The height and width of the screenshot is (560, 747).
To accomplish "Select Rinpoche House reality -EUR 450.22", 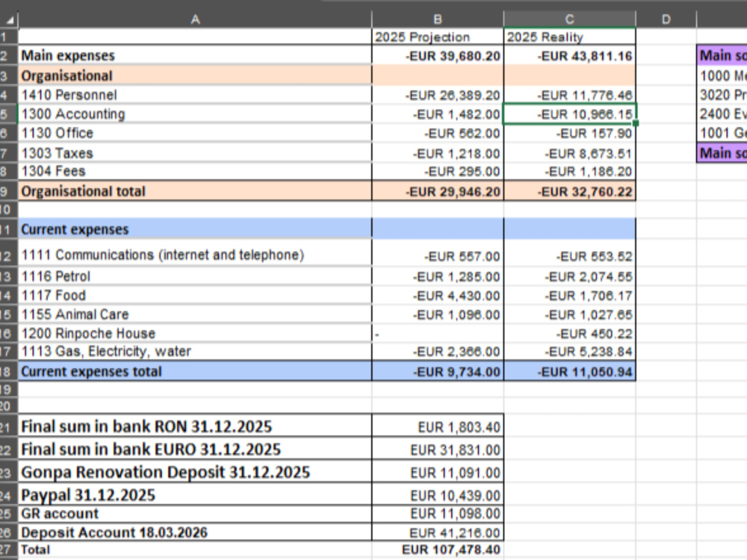I will tap(569, 333).
